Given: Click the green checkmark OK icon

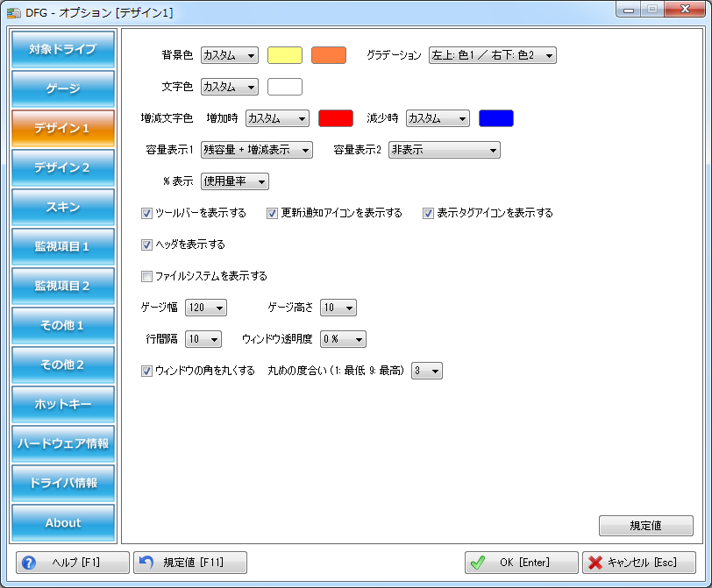Looking at the screenshot, I should pyautogui.click(x=478, y=563).
